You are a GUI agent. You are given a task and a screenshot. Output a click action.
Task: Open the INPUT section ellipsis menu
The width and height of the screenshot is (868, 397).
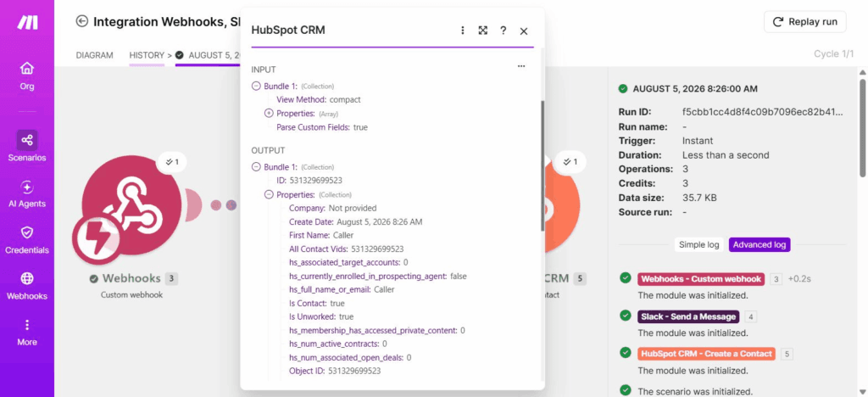[521, 66]
